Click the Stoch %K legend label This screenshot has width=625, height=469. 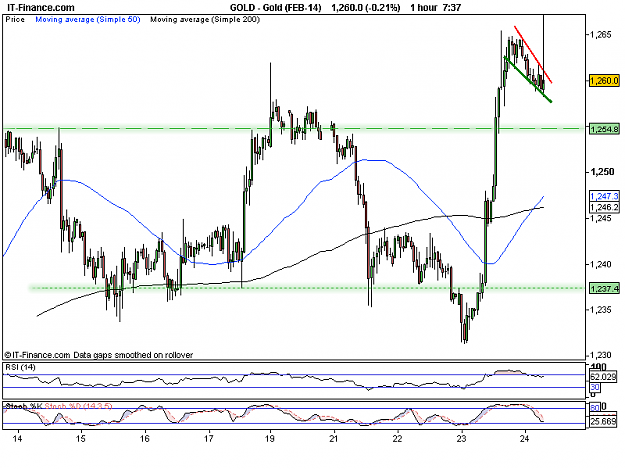tap(23, 406)
